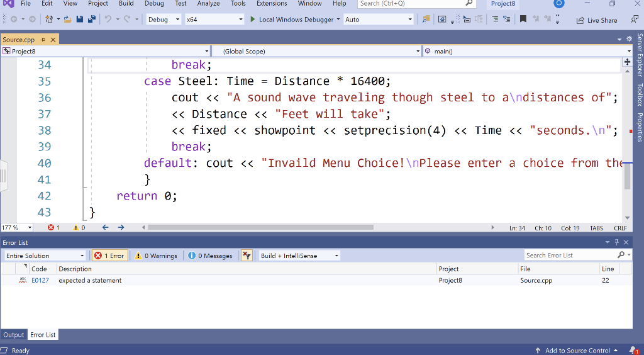Open the x64 platform dropdown
This screenshot has width=644, height=355.
pos(214,20)
